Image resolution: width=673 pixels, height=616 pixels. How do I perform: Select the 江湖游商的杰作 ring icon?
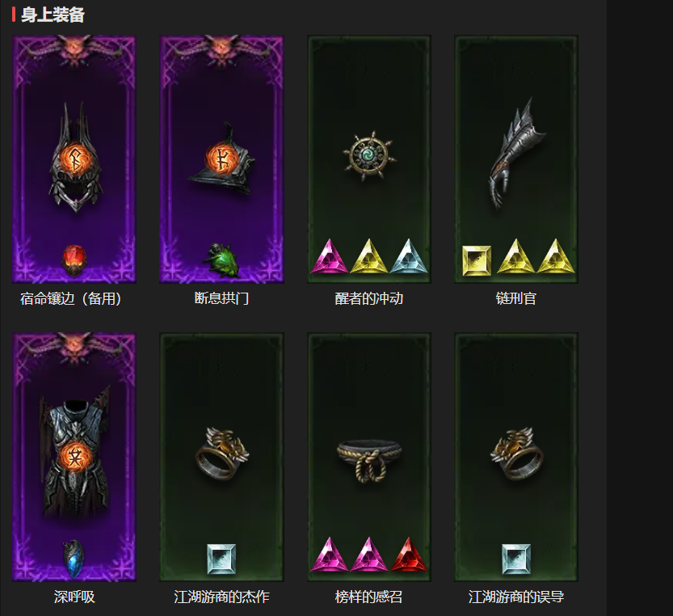(221, 454)
